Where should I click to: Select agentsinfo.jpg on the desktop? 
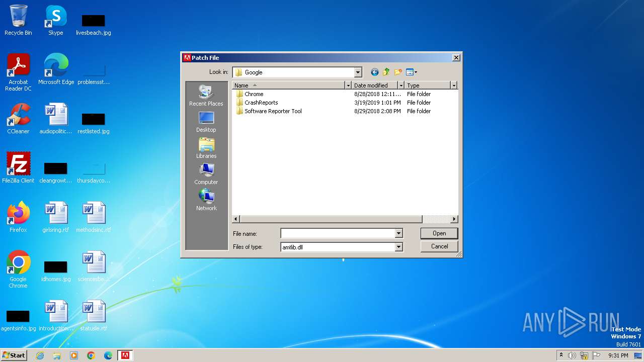pyautogui.click(x=18, y=320)
